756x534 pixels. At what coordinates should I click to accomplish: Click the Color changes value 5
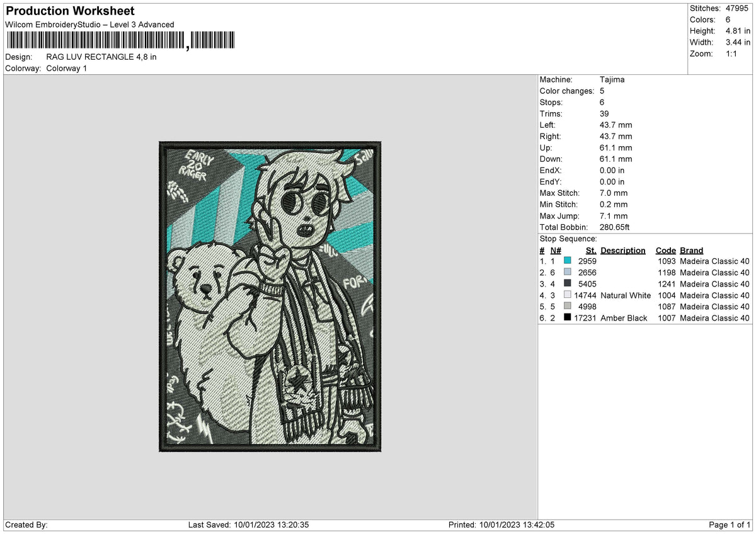[602, 91]
